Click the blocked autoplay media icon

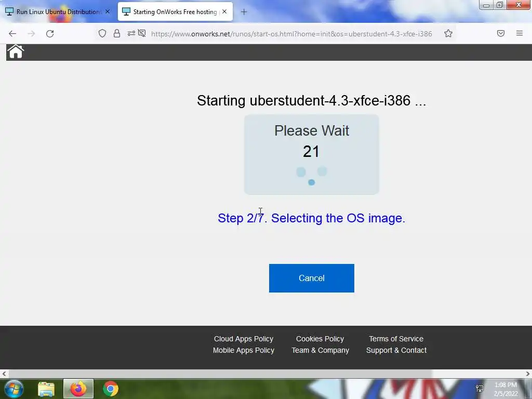[142, 33]
